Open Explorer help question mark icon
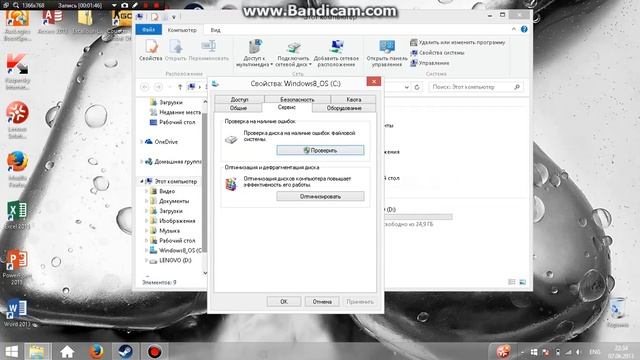640x360 pixels. pos(524,29)
